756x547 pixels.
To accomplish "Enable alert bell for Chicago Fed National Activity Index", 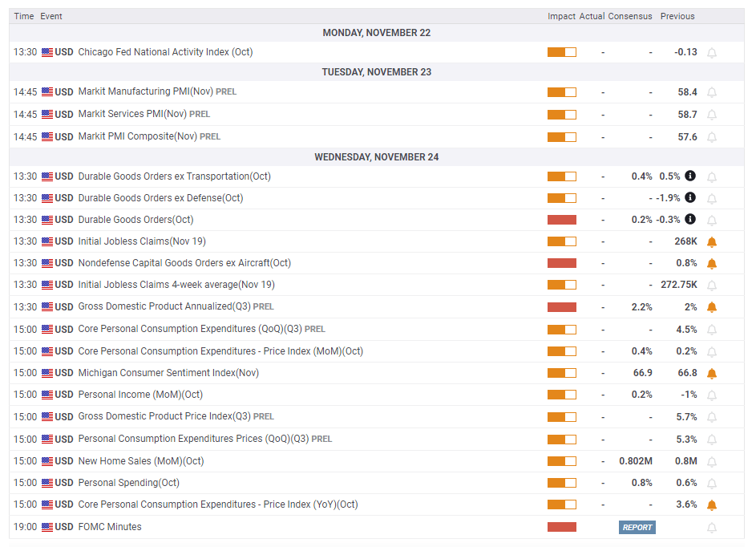I will pyautogui.click(x=711, y=53).
